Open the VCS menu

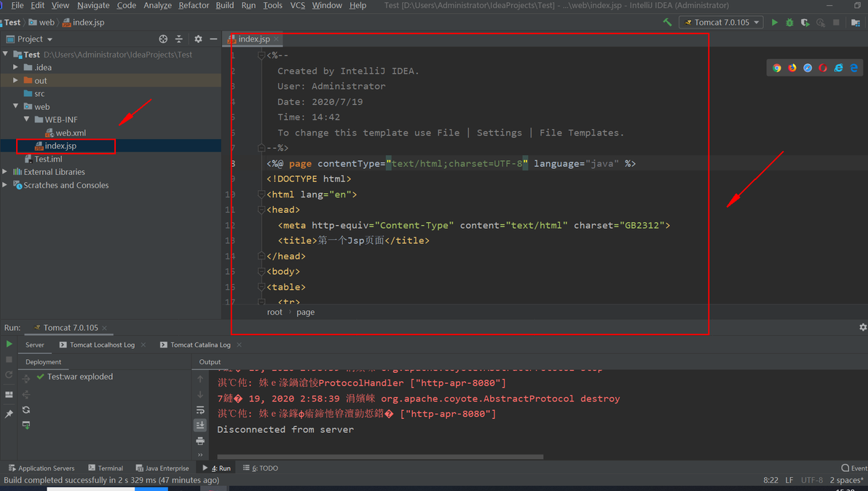298,5
